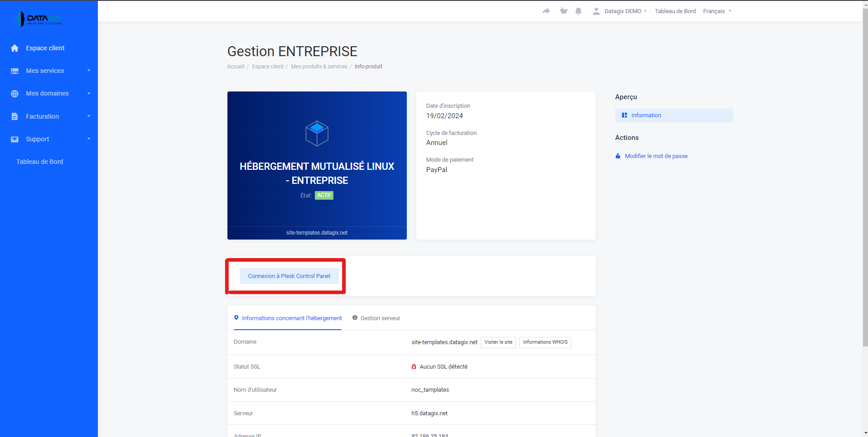Screen dimensions: 868x437
Task: Go to Mes produits & services breadcrumb
Action: point(319,67)
